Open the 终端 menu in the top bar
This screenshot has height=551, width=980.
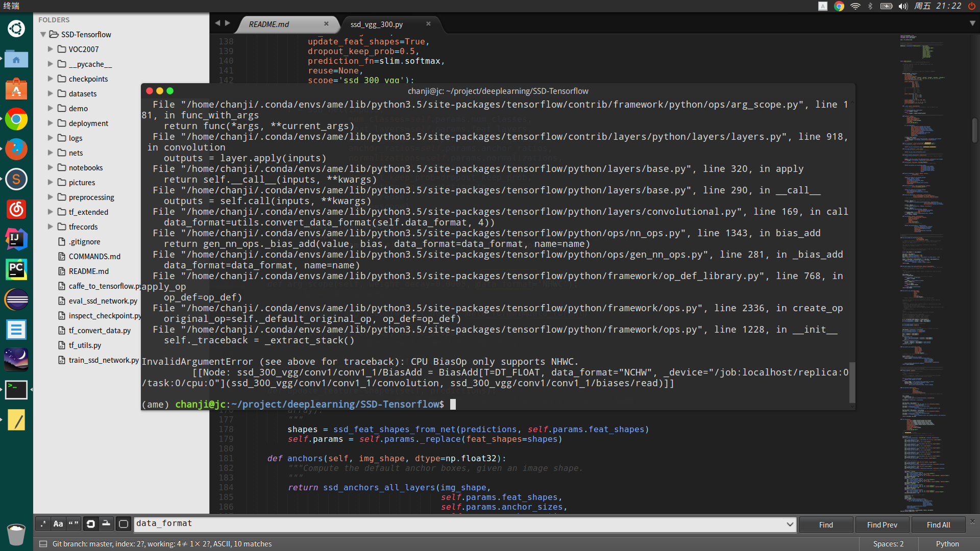point(12,6)
